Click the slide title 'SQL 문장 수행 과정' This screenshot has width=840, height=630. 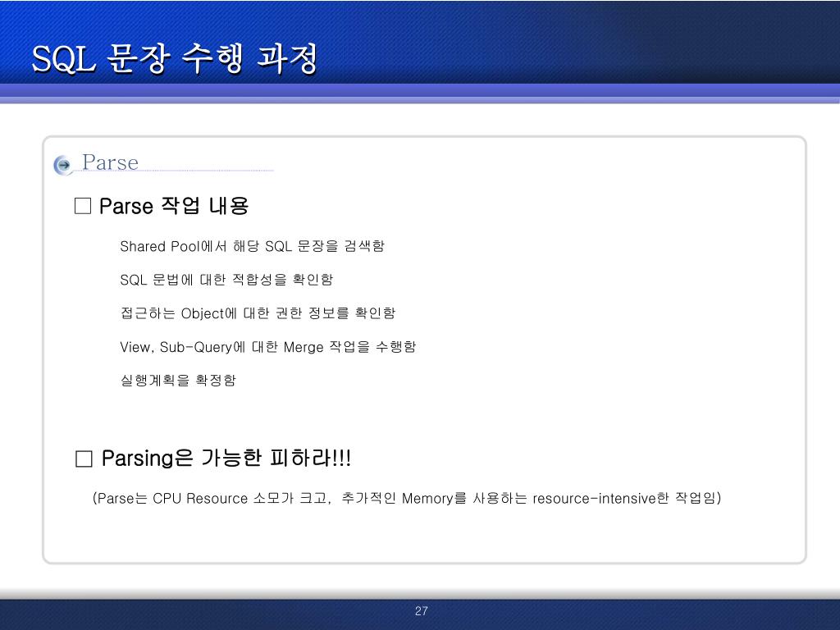coord(175,58)
